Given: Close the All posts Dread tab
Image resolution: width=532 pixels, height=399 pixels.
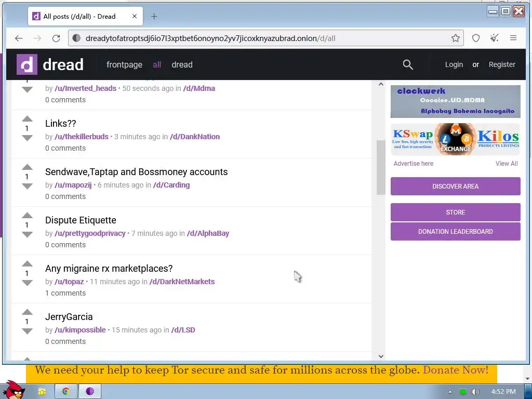Looking at the screenshot, I should (x=135, y=16).
